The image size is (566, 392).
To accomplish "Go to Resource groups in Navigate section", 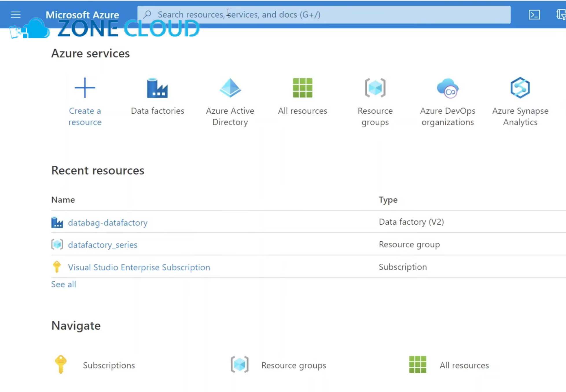I will tap(294, 365).
